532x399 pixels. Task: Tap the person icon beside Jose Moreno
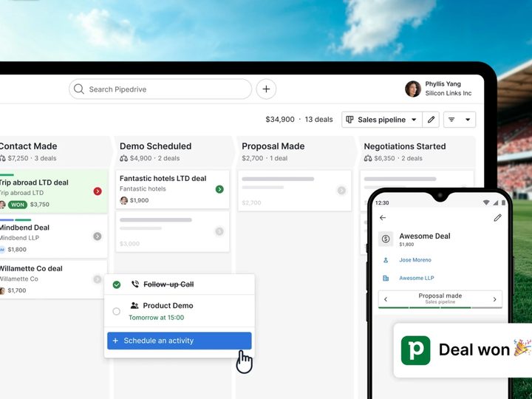point(386,260)
